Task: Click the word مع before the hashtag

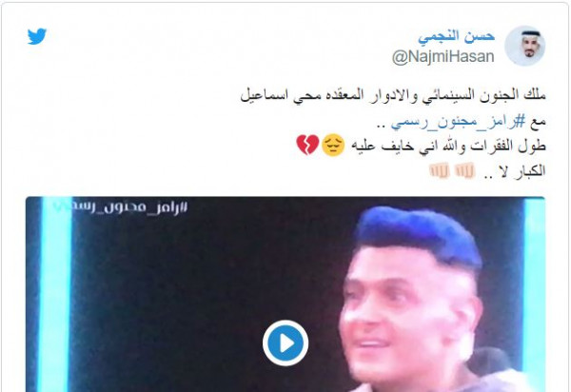Action: pyautogui.click(x=538, y=122)
